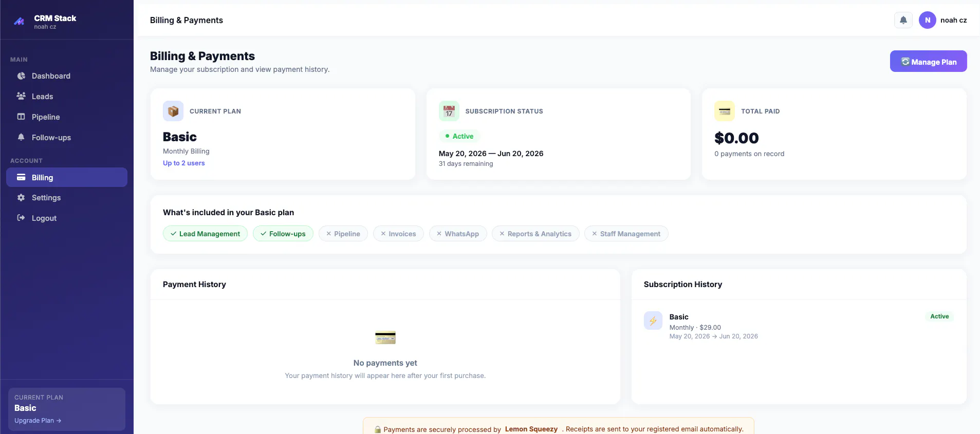Viewport: 980px width, 434px height.
Task: Click the Follow-ups bell icon in sidebar
Action: tap(21, 137)
